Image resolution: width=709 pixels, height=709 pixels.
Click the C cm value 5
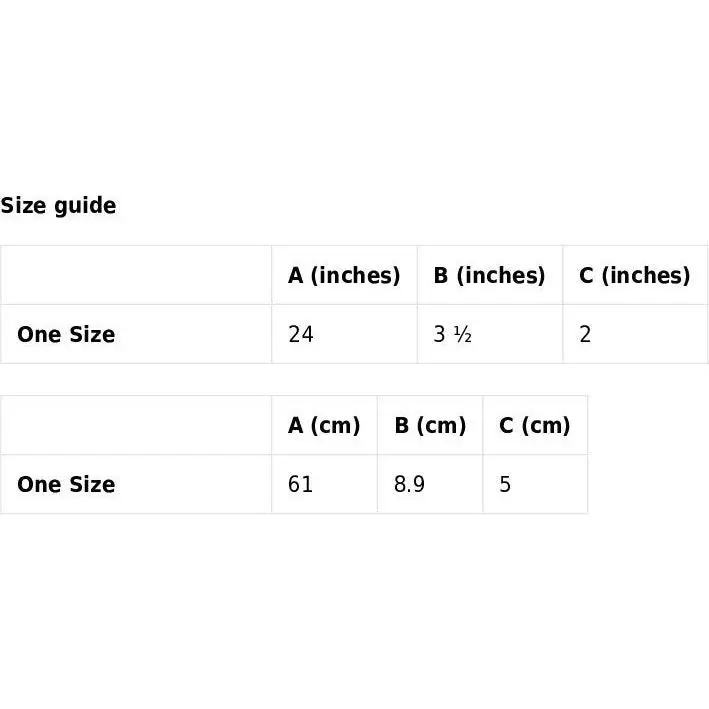(505, 484)
